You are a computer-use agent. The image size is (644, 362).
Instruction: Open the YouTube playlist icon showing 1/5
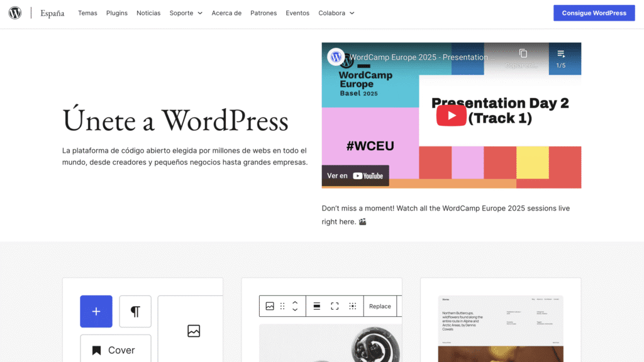click(x=561, y=58)
